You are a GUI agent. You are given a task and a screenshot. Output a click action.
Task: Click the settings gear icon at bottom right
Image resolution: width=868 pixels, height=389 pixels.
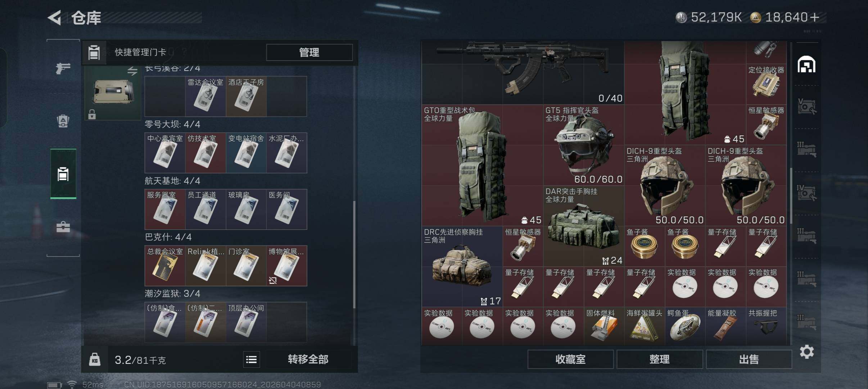point(806,352)
